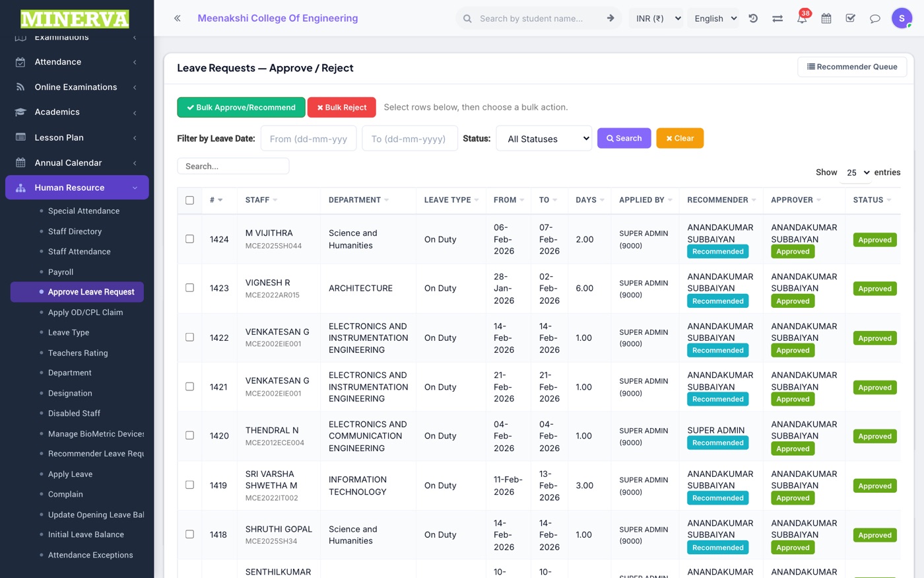Select checkbox for request 1424

[189, 239]
